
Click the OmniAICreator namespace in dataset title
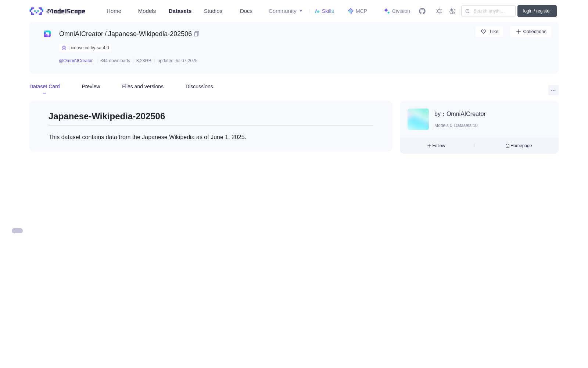(81, 34)
